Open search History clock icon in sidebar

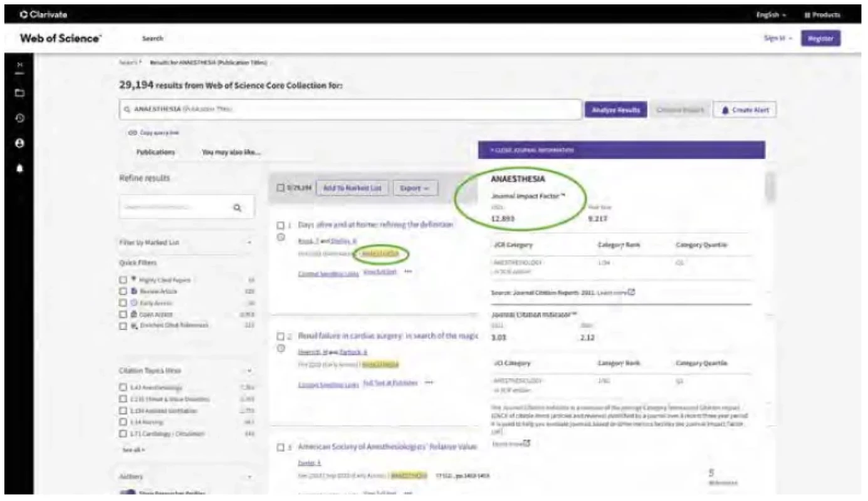pyautogui.click(x=19, y=118)
